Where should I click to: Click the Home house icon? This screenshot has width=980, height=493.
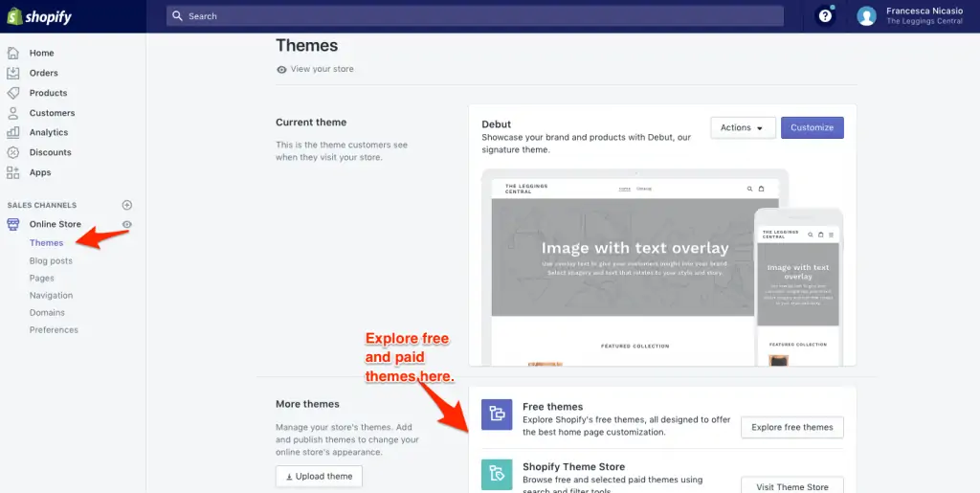(13, 53)
